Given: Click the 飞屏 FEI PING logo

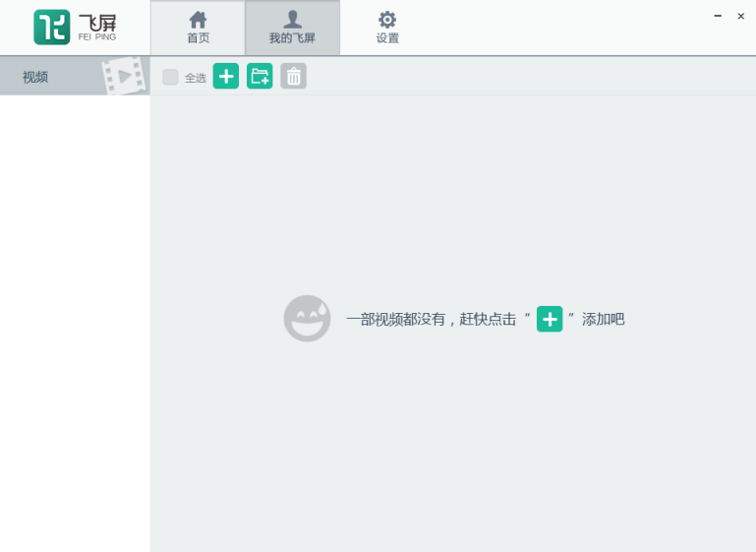Looking at the screenshot, I should (75, 28).
